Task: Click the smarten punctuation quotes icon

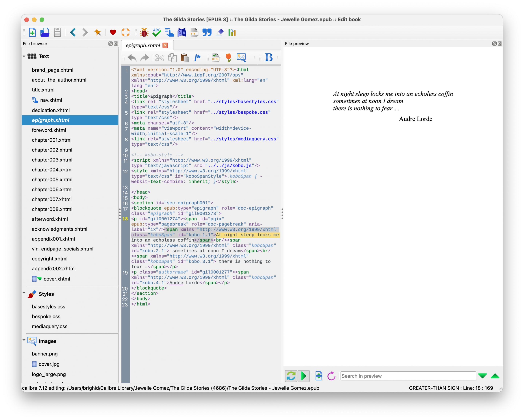Action: coord(207,32)
